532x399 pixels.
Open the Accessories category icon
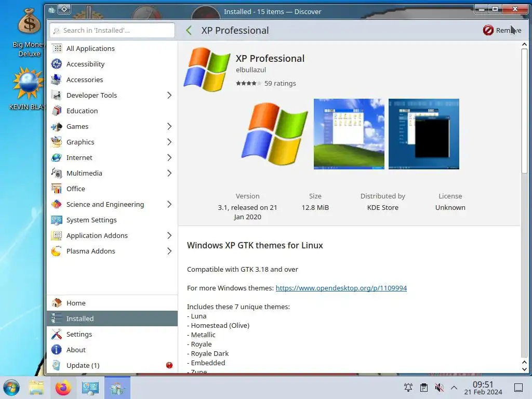(57, 79)
